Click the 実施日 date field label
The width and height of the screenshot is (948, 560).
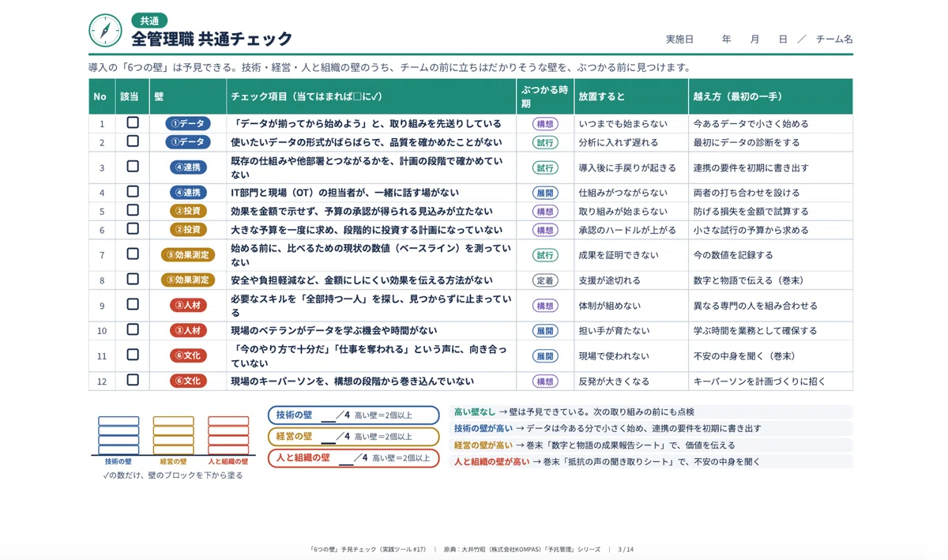679,39
